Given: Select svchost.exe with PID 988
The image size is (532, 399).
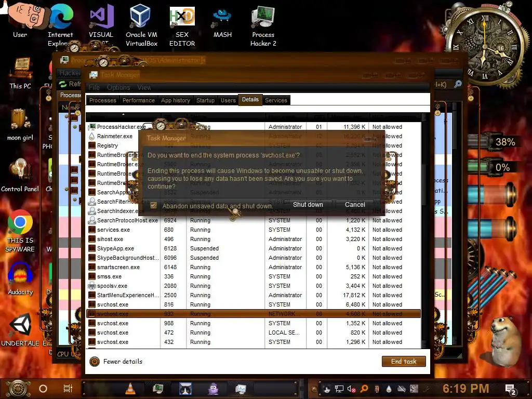Looking at the screenshot, I should pos(254,323).
